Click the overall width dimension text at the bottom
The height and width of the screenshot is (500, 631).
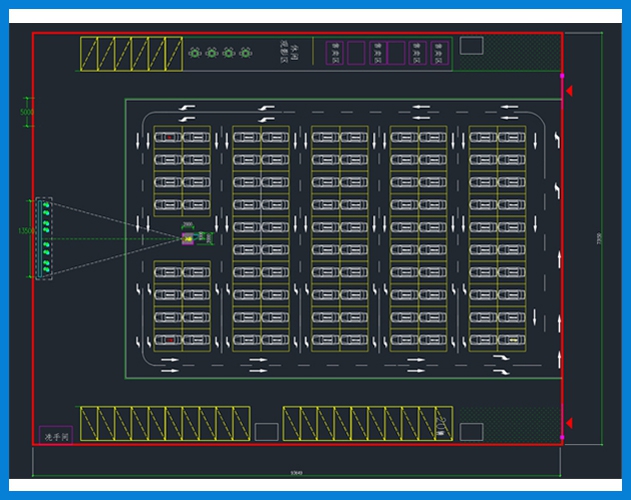point(296,473)
